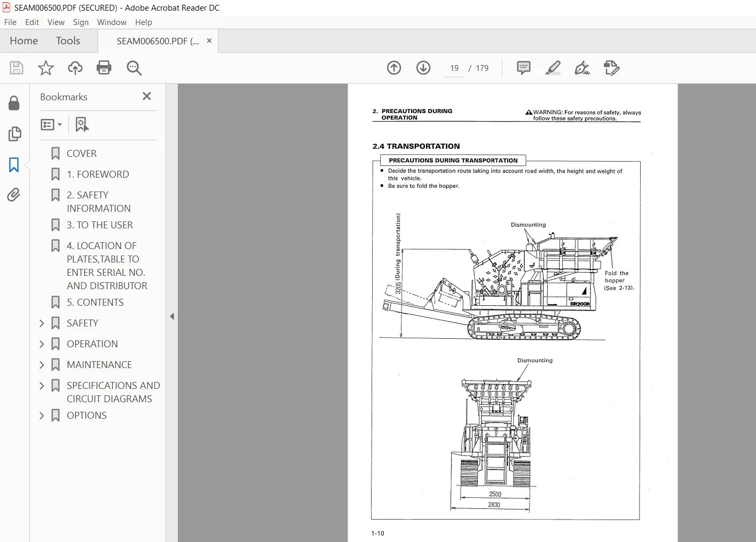Close the SEAM006500.PDF tab
Image resolution: width=756 pixels, height=542 pixels.
point(209,41)
